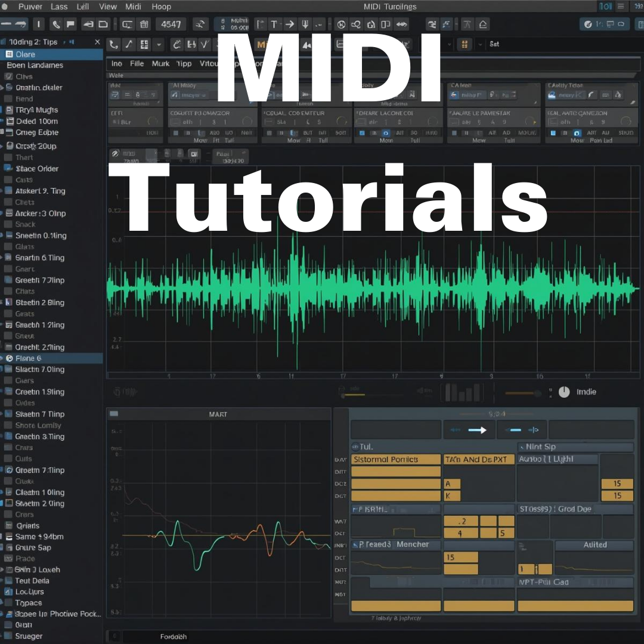
Task: Click the phone-shaped icon in the top toolbar
Action: point(55,24)
